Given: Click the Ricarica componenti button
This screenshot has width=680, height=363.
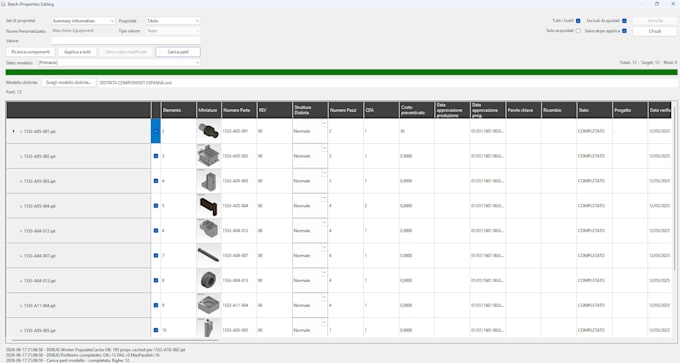Looking at the screenshot, I should tap(30, 52).
